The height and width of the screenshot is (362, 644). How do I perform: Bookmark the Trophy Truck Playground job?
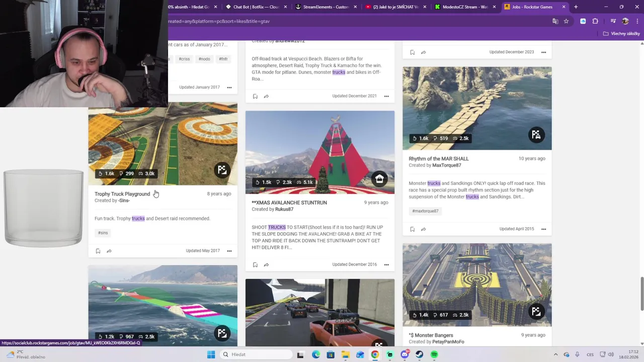[98, 251]
